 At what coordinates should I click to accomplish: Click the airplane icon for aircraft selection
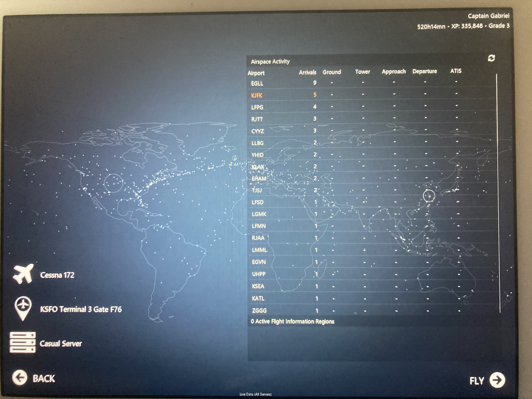pyautogui.click(x=23, y=274)
